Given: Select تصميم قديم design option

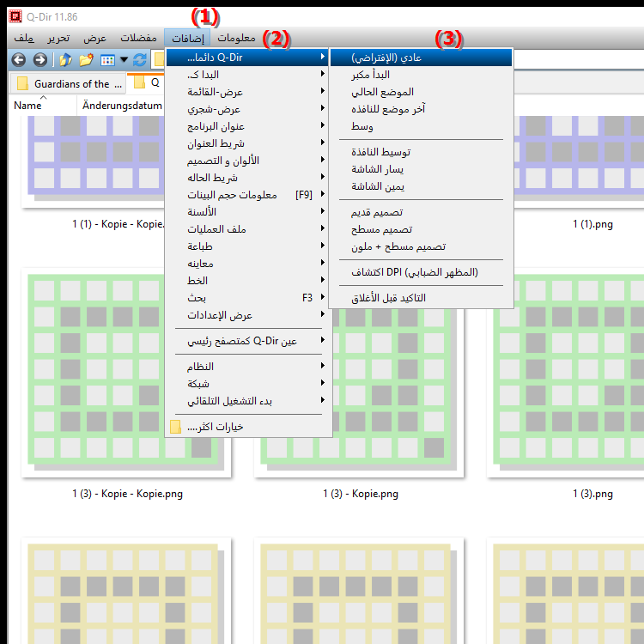Looking at the screenshot, I should (421, 212).
